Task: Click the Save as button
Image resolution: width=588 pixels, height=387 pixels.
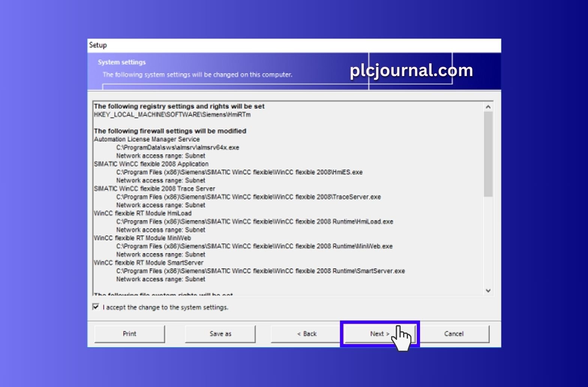Action: click(x=220, y=333)
